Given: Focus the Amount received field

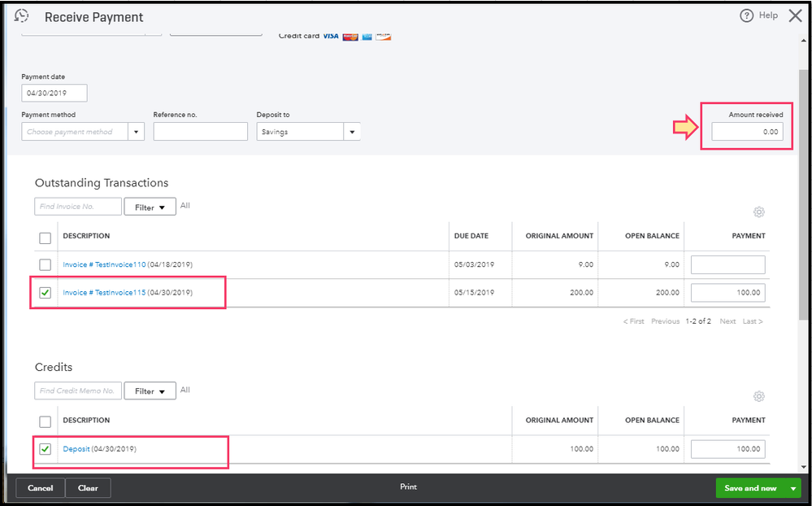Looking at the screenshot, I should (x=747, y=132).
